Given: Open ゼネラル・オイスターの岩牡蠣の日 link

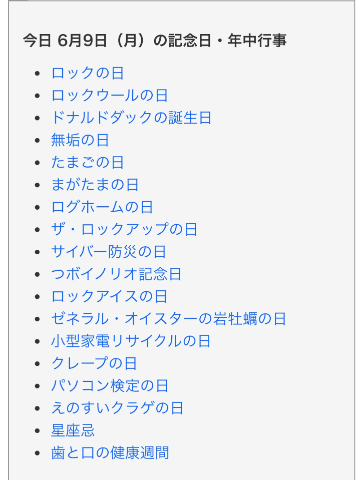Looking at the screenshot, I should (x=169, y=319).
